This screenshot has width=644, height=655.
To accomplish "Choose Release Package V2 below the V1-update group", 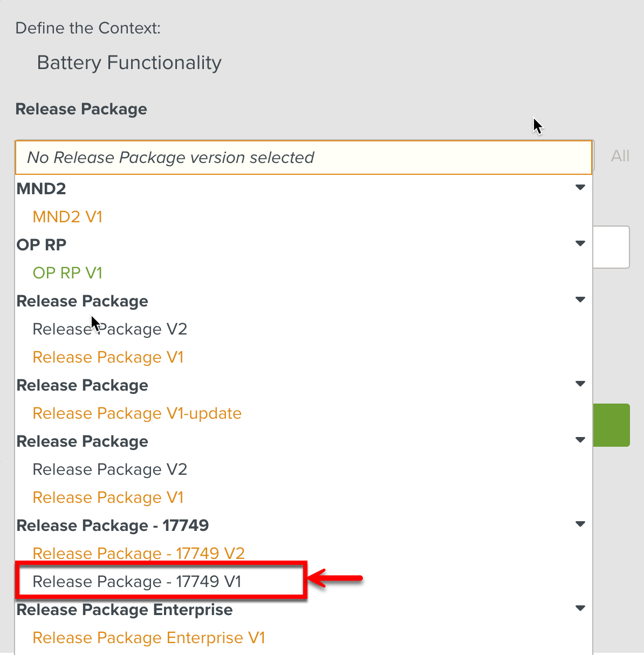I will (109, 469).
